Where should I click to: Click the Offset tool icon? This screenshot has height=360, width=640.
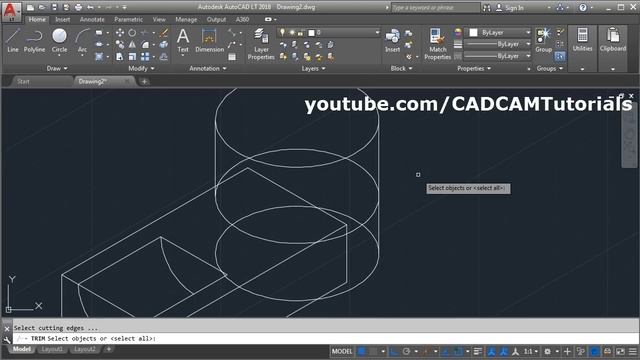click(164, 57)
